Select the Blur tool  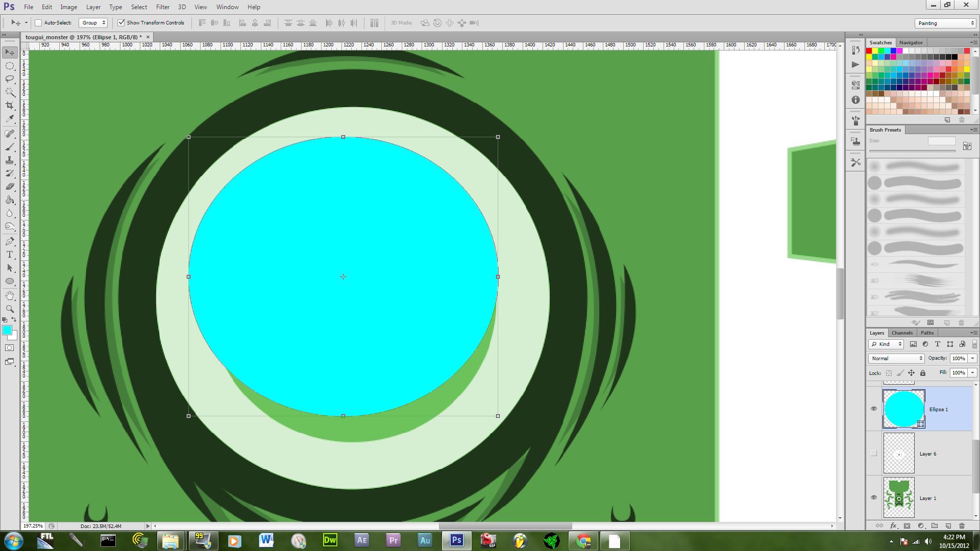10,213
